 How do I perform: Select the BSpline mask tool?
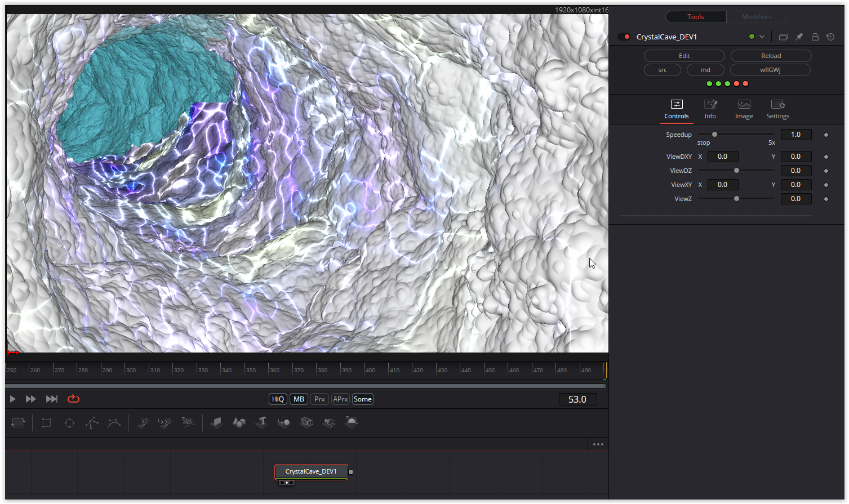(x=114, y=422)
